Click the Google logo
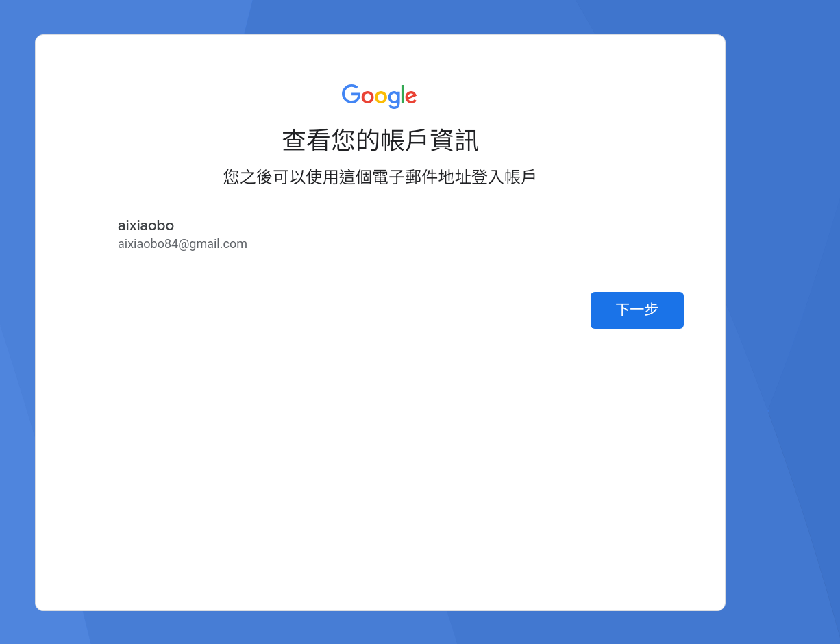840x644 pixels. [379, 97]
